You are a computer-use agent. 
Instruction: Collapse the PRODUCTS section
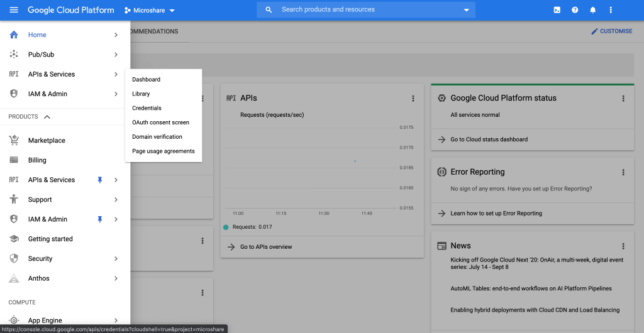point(47,117)
